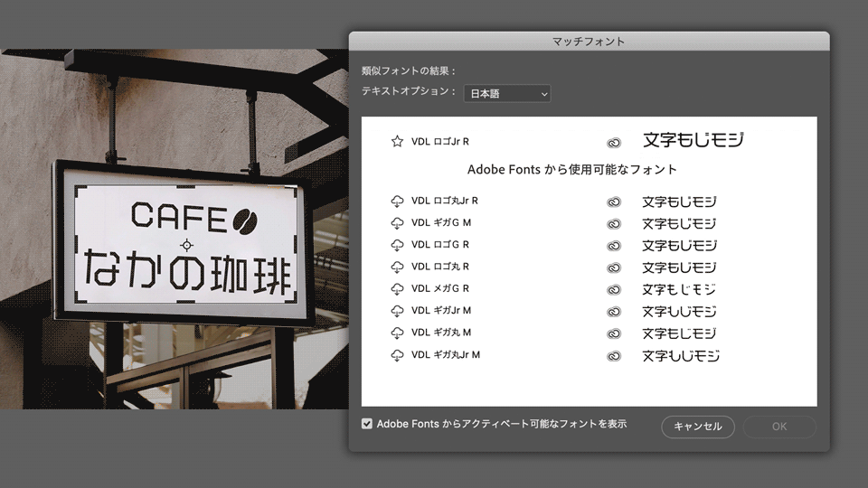
Task: Activate VDL メガG R via cloud download icon
Action: pyautogui.click(x=397, y=289)
